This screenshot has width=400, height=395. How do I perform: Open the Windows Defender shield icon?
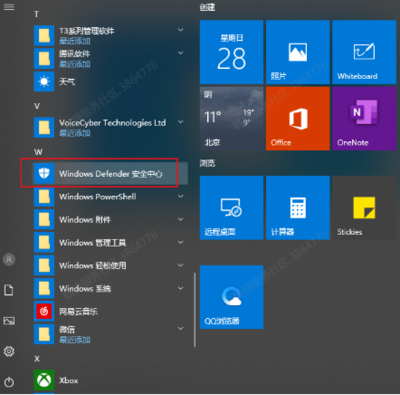pos(44,173)
